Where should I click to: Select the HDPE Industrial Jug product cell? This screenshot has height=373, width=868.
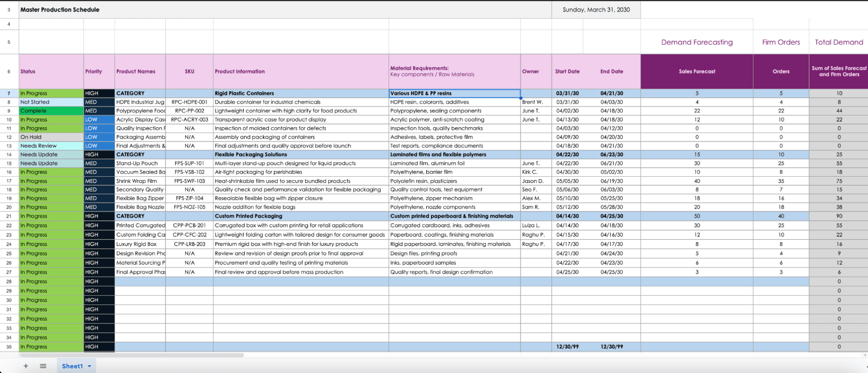tap(140, 102)
